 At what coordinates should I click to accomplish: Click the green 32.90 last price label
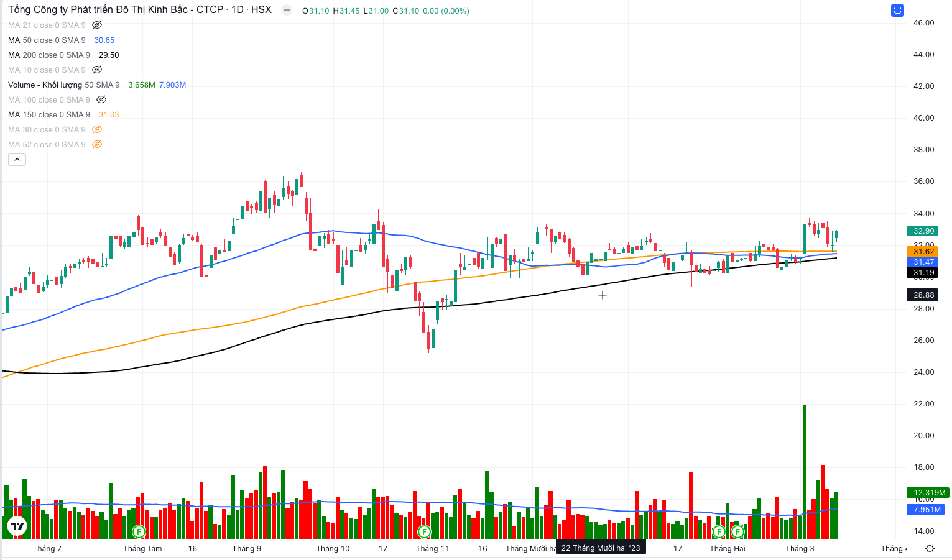923,231
